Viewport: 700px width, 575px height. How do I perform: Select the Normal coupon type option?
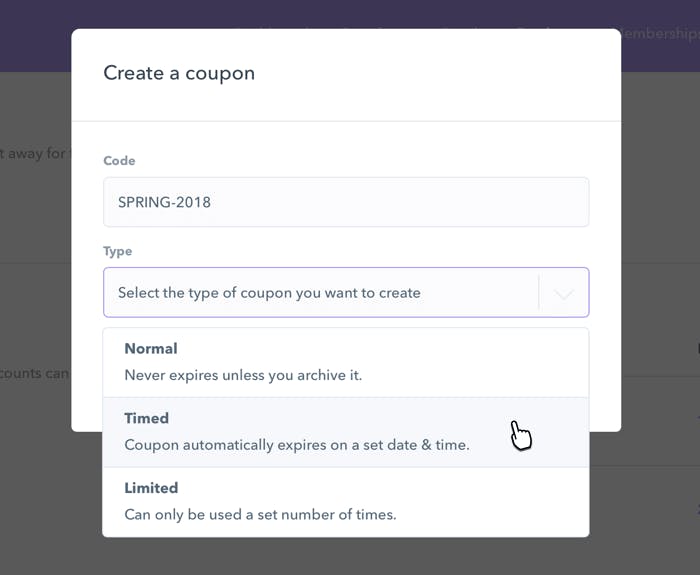pyautogui.click(x=346, y=362)
